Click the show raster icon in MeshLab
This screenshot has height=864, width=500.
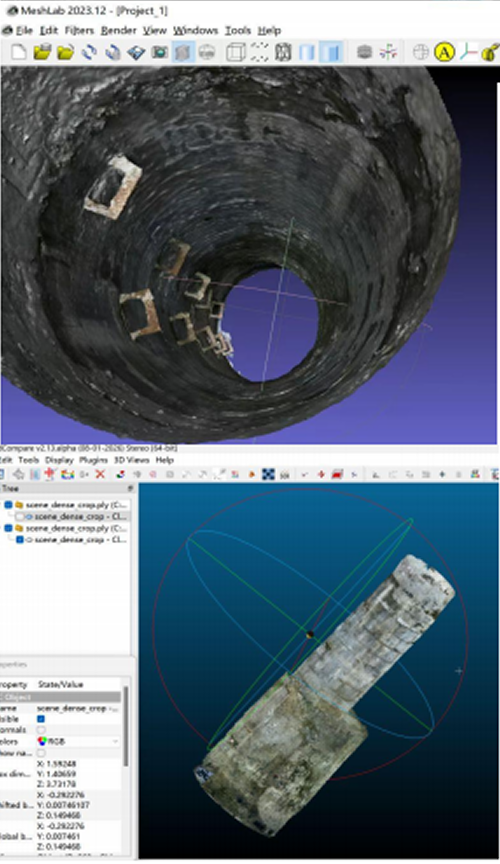pos(206,52)
